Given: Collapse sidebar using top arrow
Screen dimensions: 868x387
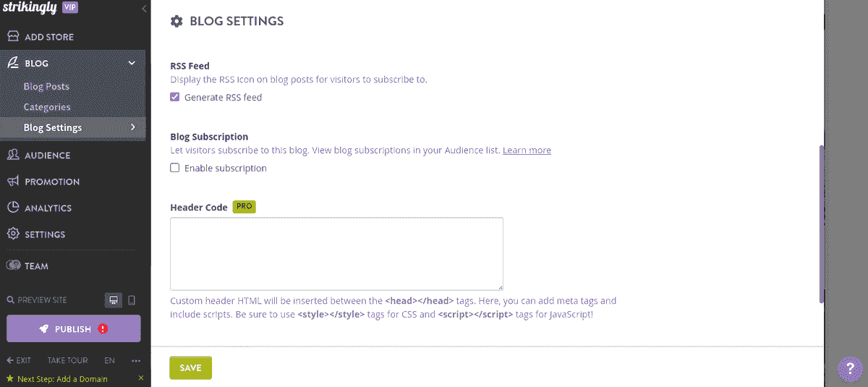Looking at the screenshot, I should pos(144,9).
